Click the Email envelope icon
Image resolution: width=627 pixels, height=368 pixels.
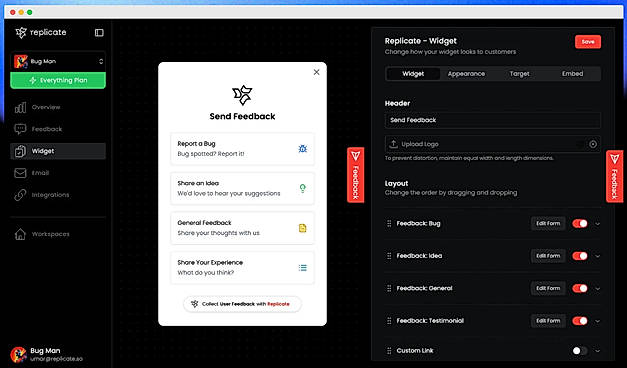click(x=20, y=173)
